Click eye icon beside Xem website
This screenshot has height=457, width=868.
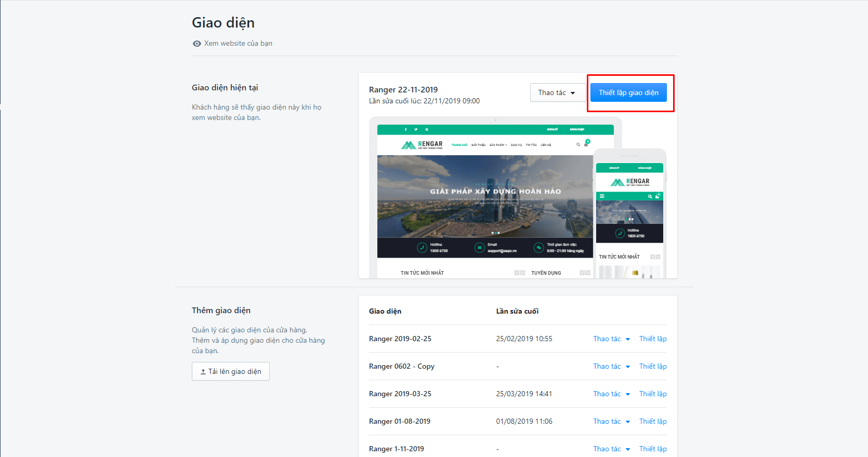pos(196,44)
